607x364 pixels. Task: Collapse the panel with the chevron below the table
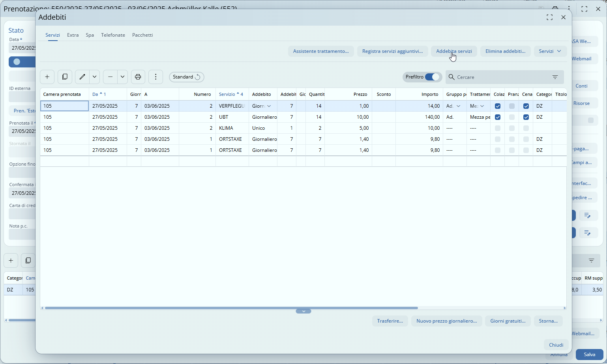(x=303, y=311)
